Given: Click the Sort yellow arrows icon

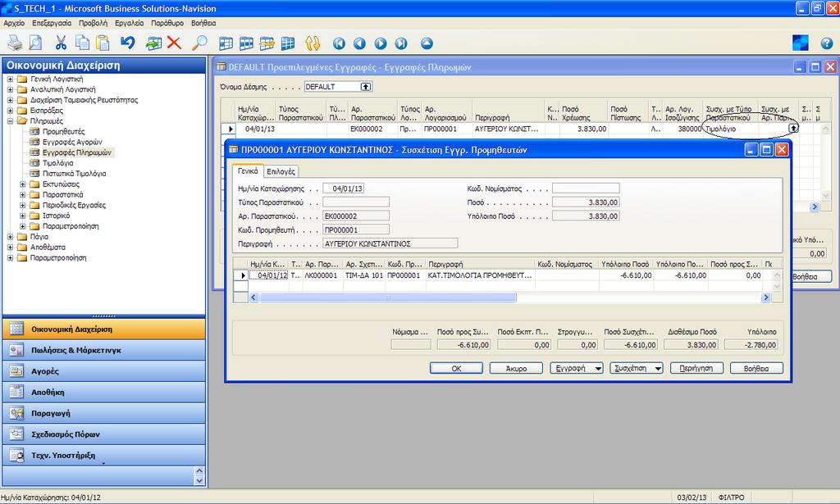Looking at the screenshot, I should (313, 43).
